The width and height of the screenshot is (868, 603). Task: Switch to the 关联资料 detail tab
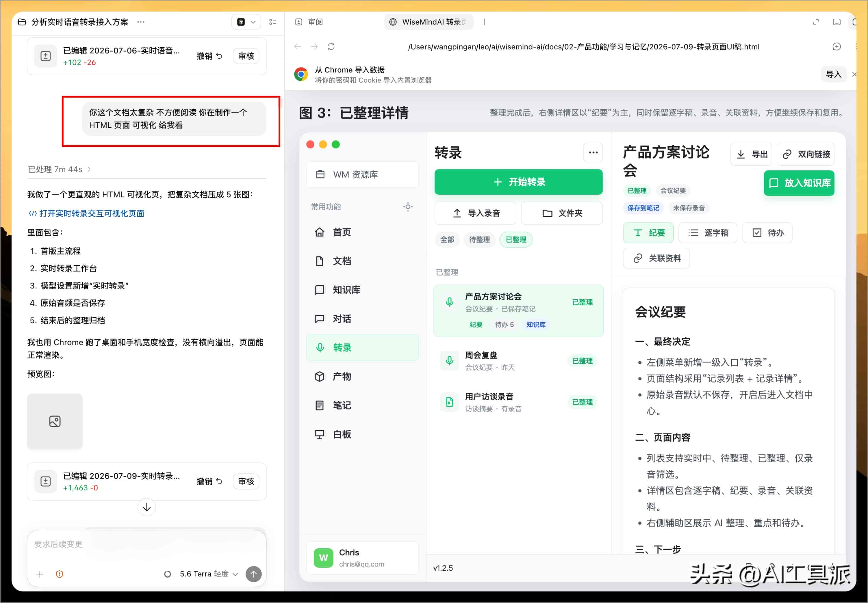656,258
